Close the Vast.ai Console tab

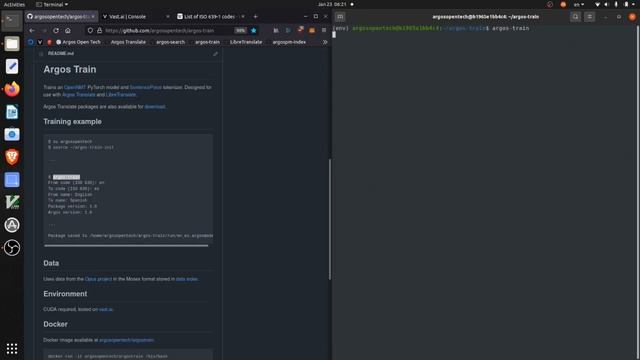168,17
